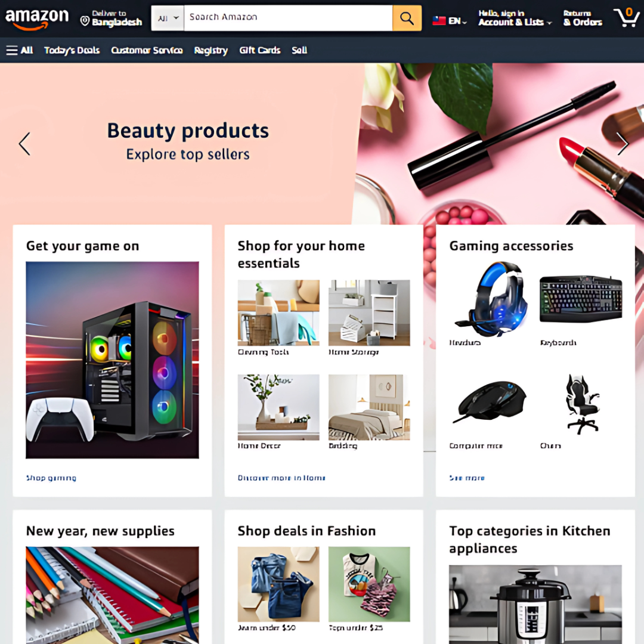Click the flag language icon
644x644 pixels.
coord(439,20)
